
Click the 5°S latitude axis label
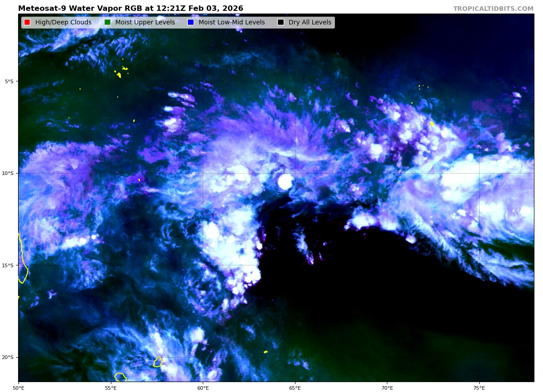tap(9, 81)
